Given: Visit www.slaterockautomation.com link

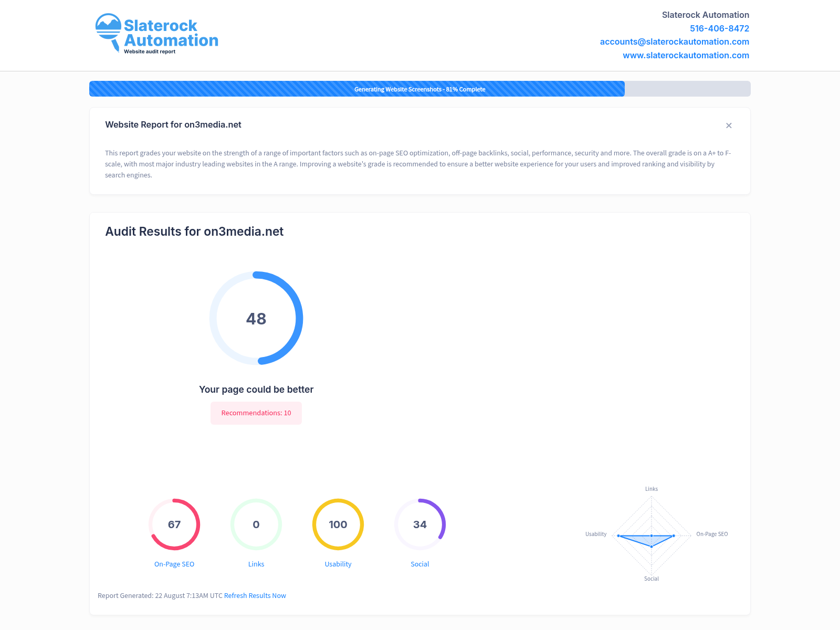Looking at the screenshot, I should pos(686,55).
